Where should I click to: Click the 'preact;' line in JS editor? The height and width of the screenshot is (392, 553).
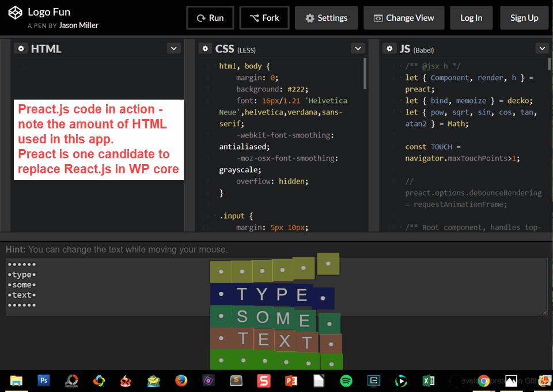click(420, 89)
